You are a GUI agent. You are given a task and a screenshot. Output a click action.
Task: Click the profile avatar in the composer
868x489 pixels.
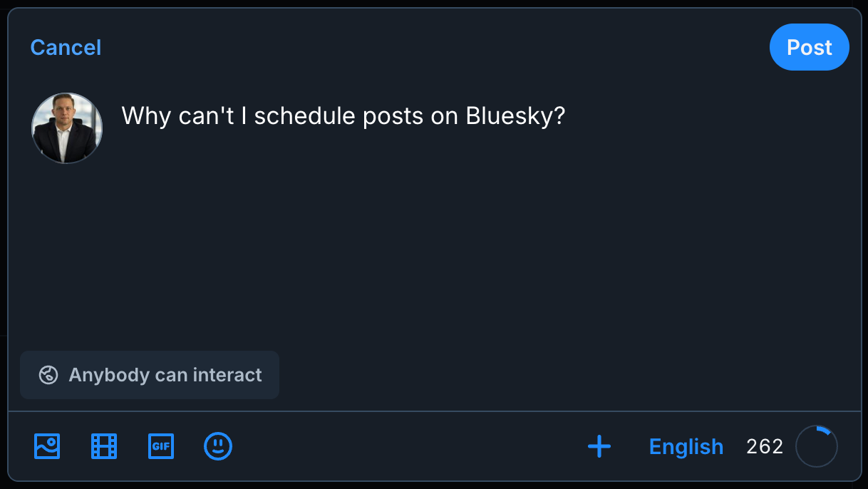[x=66, y=128]
